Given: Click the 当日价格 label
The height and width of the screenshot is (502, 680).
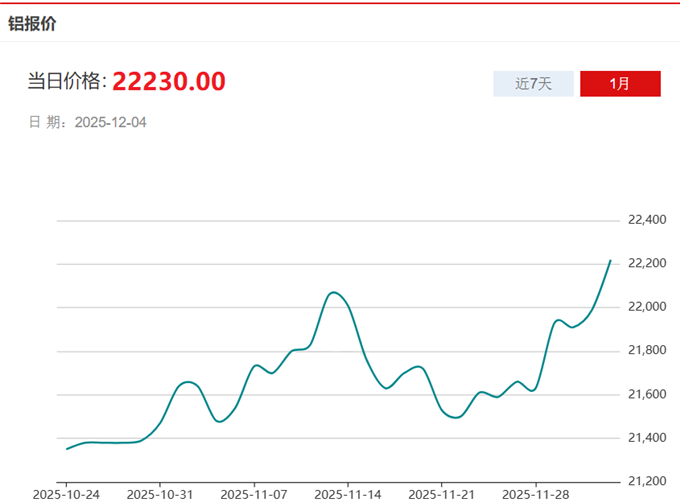Looking at the screenshot, I should tap(66, 82).
